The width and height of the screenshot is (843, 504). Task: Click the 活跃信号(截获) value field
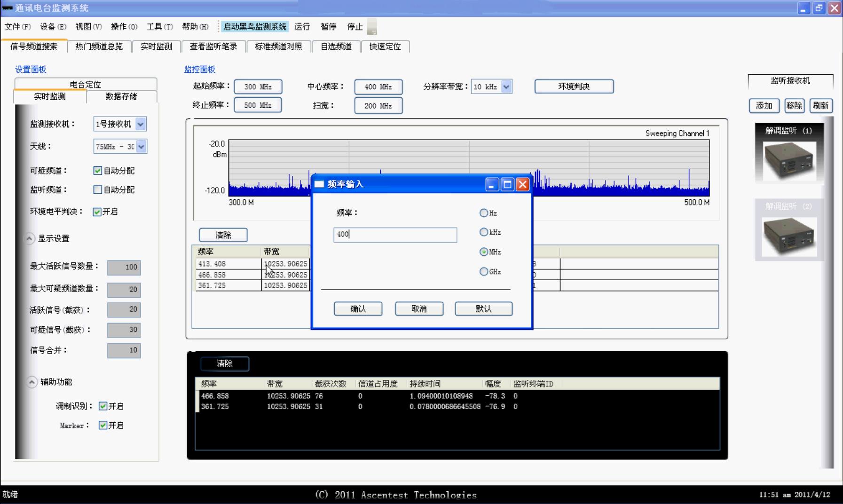[x=124, y=310]
